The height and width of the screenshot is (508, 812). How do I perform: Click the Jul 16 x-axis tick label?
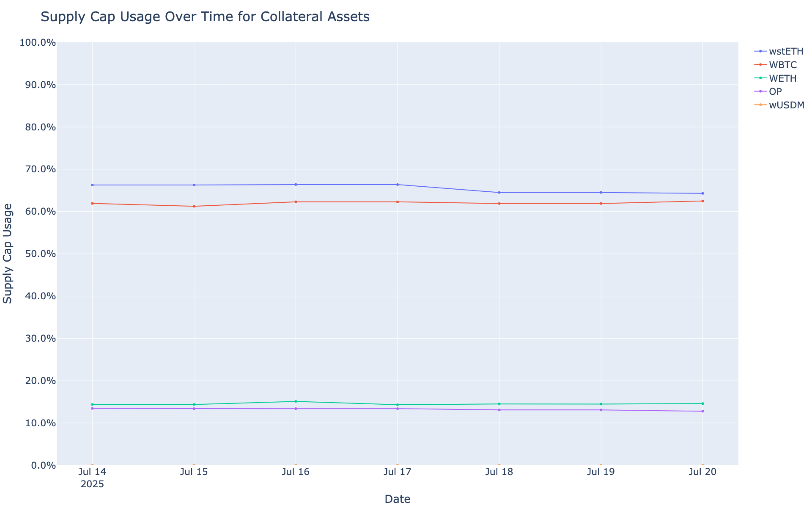click(x=296, y=472)
